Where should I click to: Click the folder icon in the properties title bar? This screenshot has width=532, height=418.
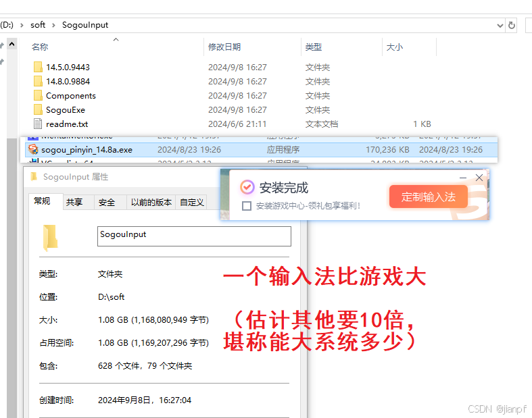[x=34, y=176]
